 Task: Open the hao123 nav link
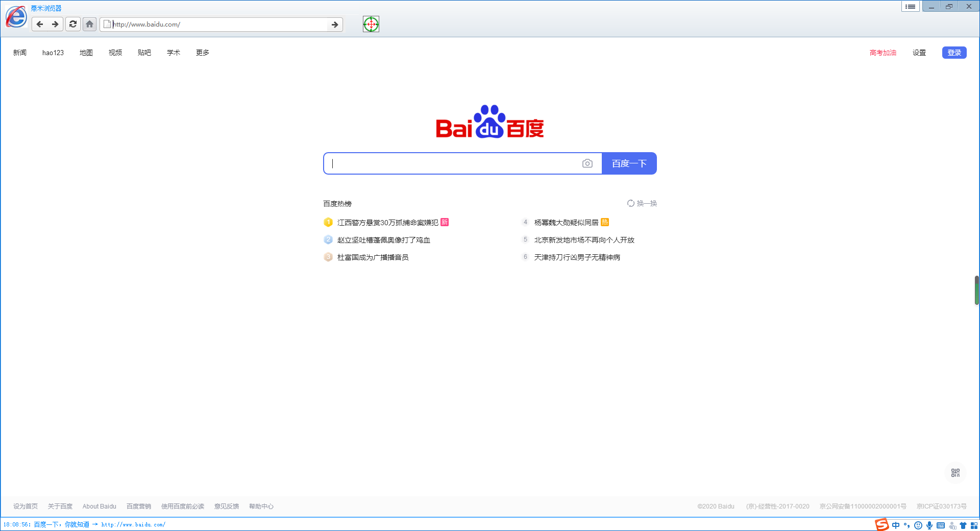pos(53,53)
